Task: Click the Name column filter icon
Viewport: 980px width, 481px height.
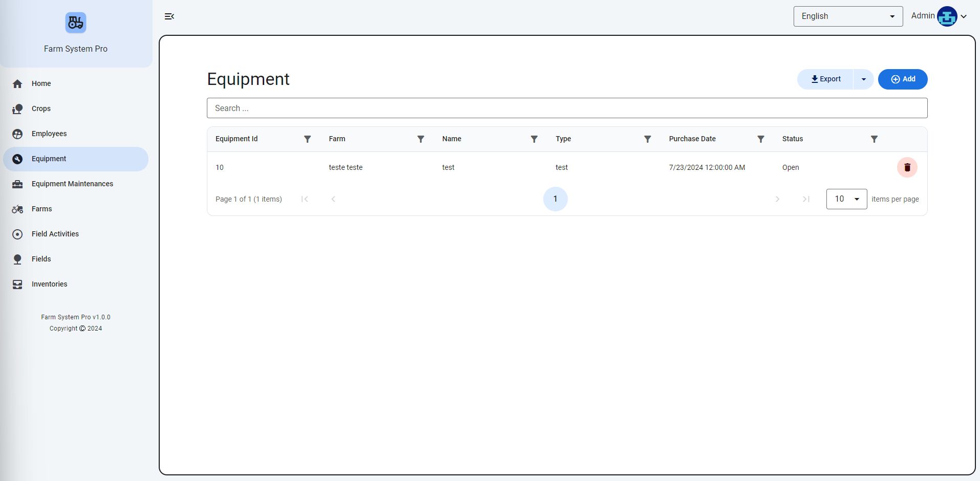Action: 534,139
